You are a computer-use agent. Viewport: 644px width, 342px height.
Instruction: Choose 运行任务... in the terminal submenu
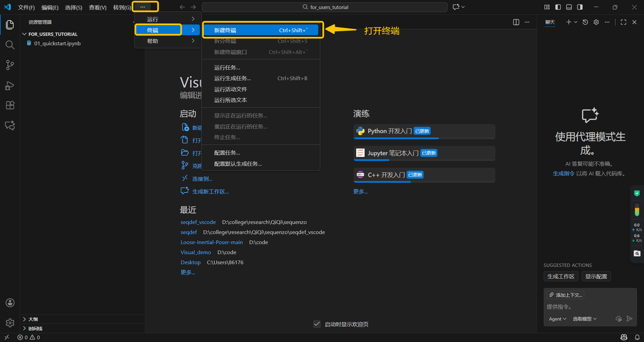click(227, 67)
